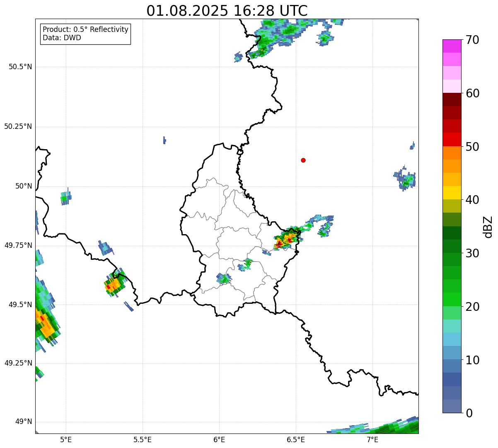Click the timestamp title 01.08.2025 16:28 UTC
This screenshot has width=498, height=448.
227,11
